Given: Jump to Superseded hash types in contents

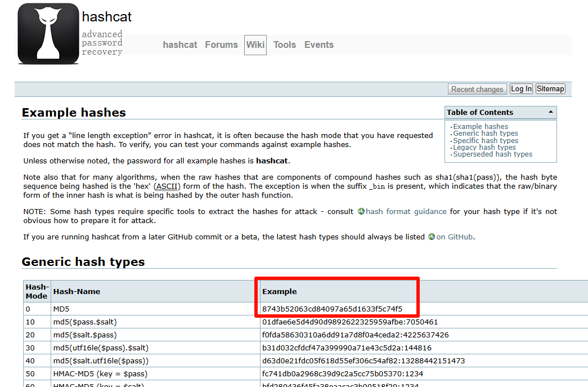Looking at the screenshot, I should (x=492, y=154).
